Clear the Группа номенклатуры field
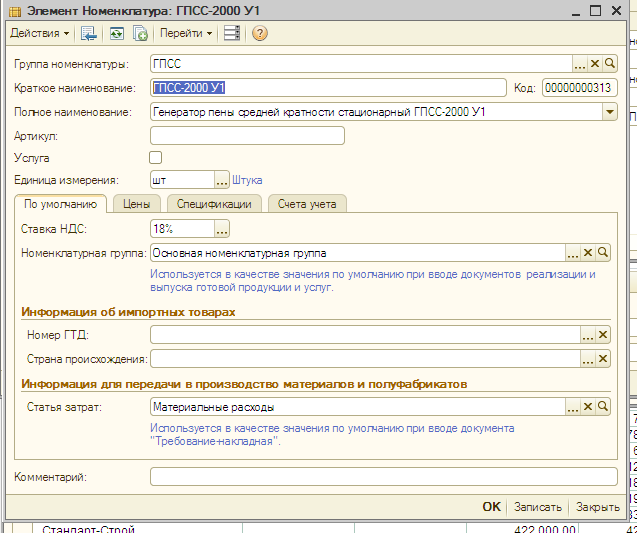Viewport: 637px width, 533px height. click(x=595, y=64)
